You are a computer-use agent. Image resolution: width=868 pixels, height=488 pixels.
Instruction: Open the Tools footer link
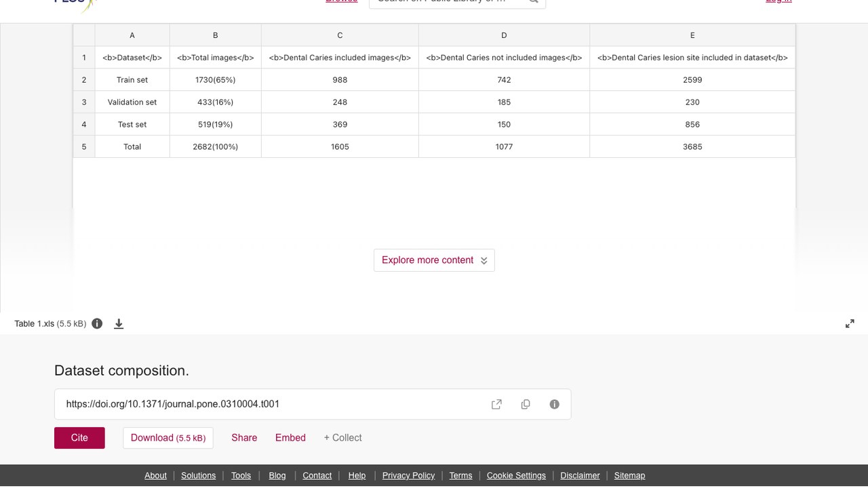(x=241, y=475)
